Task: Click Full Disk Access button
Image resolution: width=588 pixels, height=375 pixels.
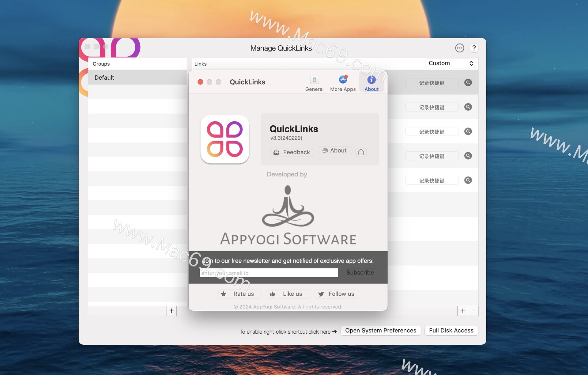Action: click(451, 331)
